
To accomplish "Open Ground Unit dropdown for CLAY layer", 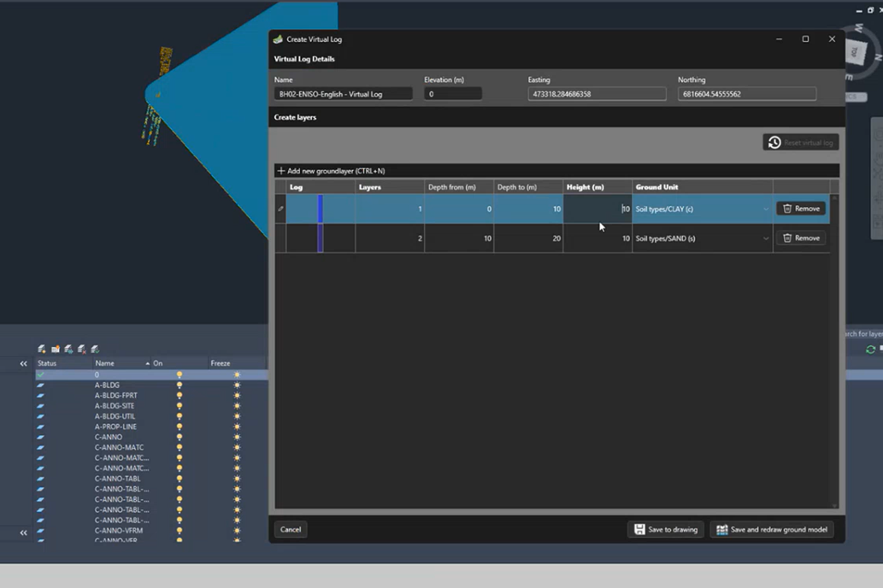I will click(x=765, y=209).
